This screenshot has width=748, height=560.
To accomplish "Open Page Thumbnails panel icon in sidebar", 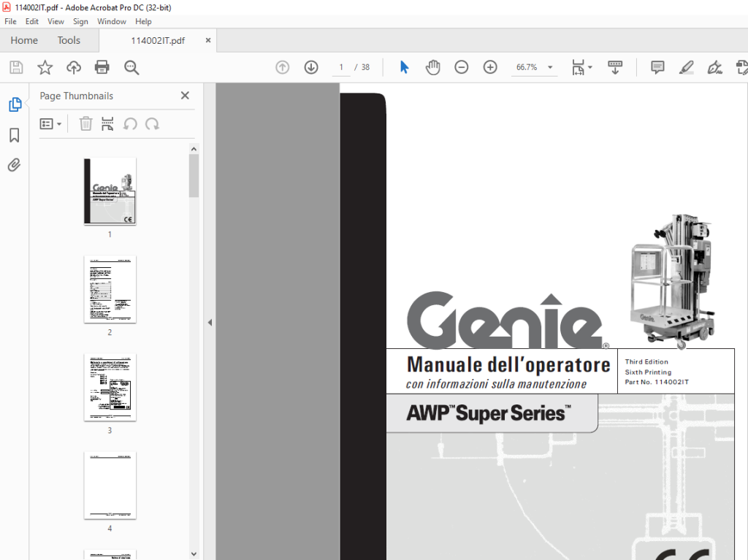I will (15, 104).
